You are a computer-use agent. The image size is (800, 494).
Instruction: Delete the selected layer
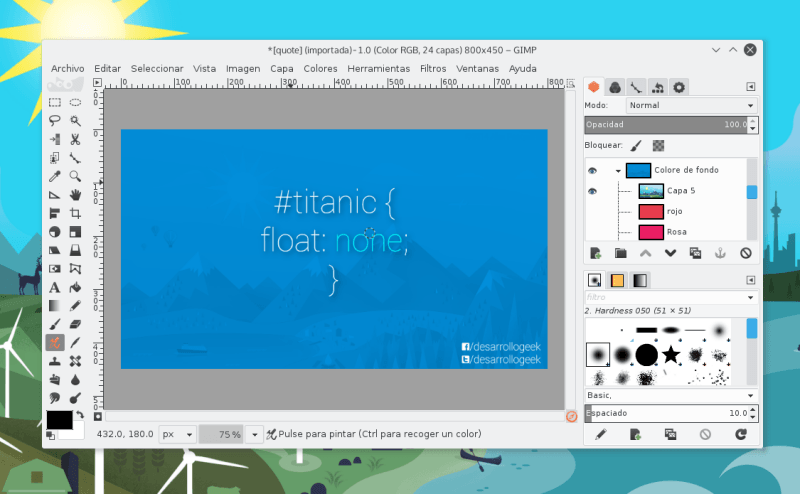click(745, 253)
